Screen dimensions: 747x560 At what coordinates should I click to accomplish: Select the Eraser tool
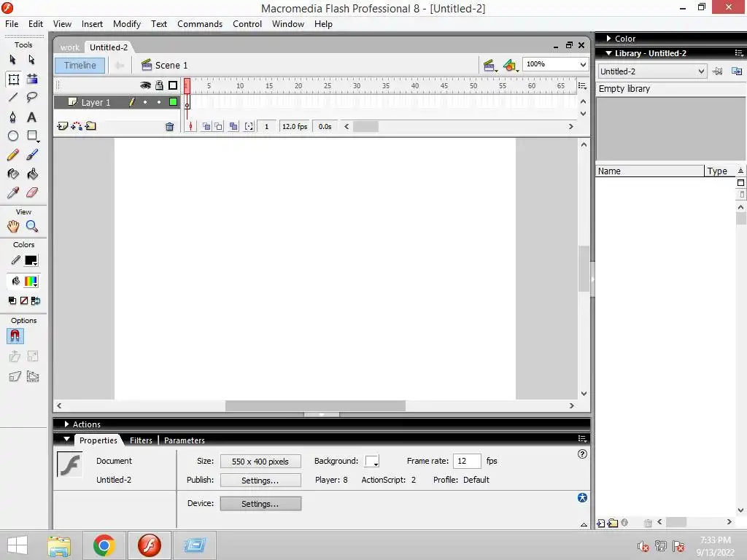click(x=32, y=192)
